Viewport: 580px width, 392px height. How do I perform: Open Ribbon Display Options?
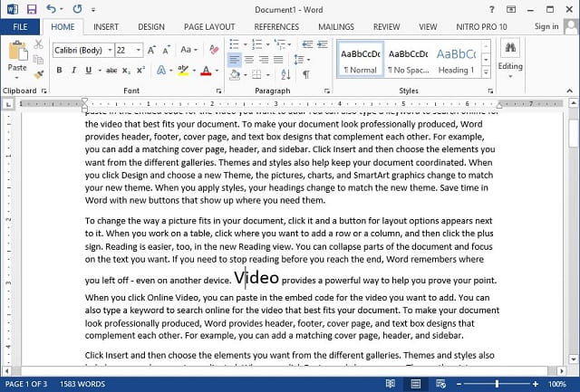511,9
